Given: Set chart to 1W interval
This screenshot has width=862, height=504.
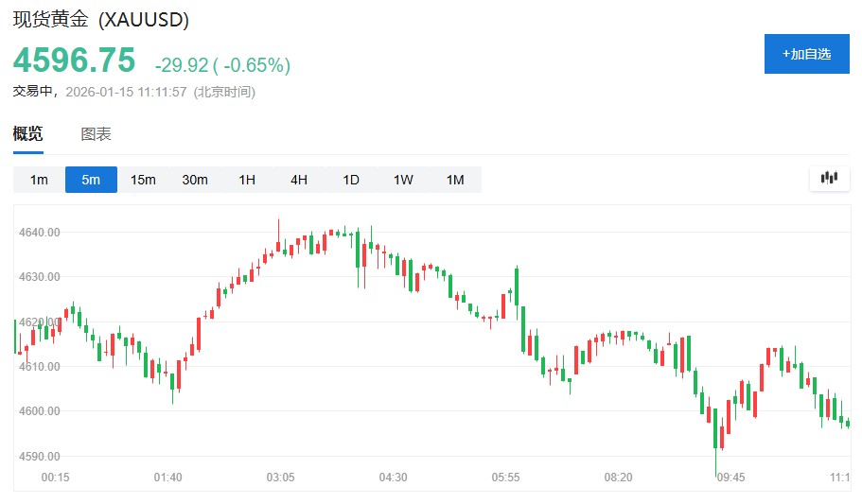Looking at the screenshot, I should (403, 180).
